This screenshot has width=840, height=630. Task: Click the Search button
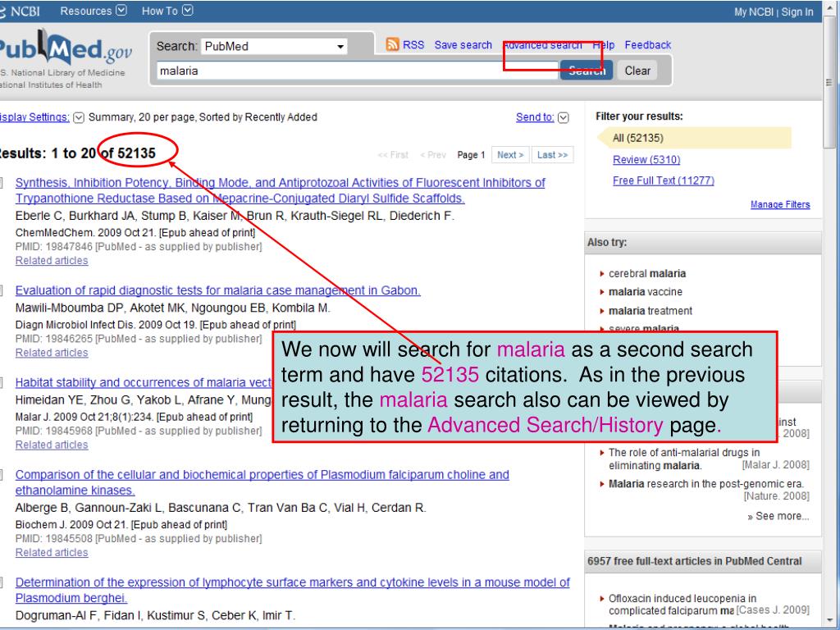[x=587, y=71]
